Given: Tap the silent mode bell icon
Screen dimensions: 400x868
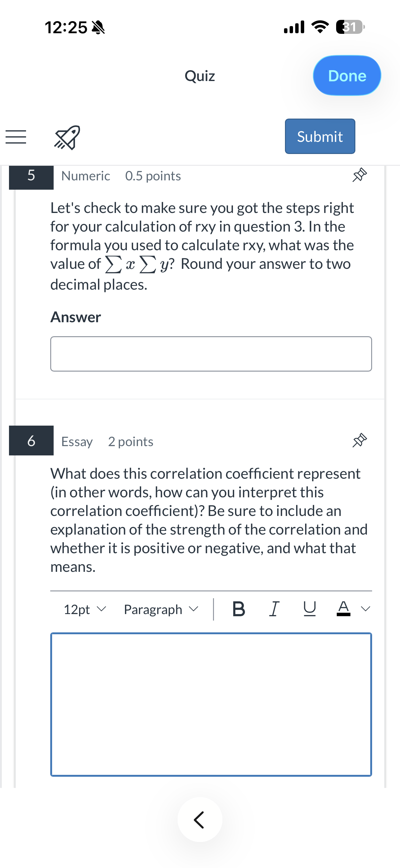Looking at the screenshot, I should [x=98, y=27].
